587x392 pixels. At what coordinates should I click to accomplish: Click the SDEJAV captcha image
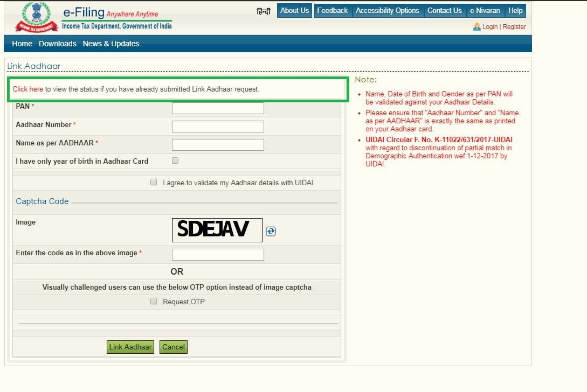217,230
